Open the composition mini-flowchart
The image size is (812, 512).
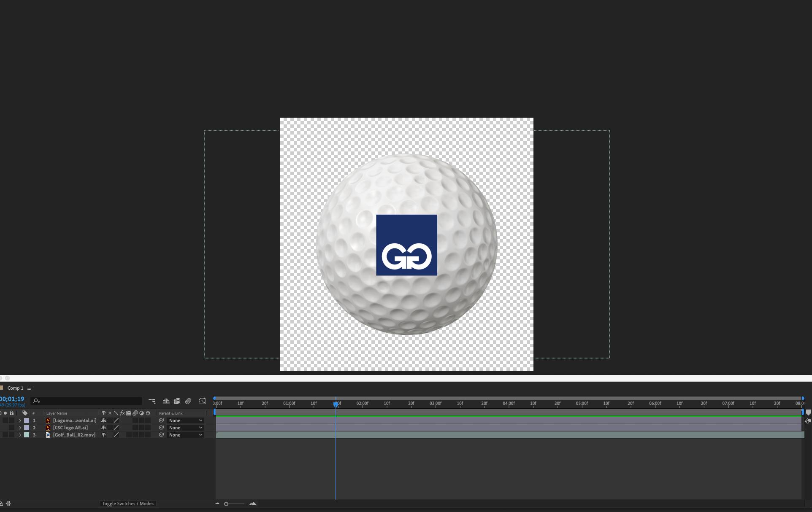(x=152, y=401)
